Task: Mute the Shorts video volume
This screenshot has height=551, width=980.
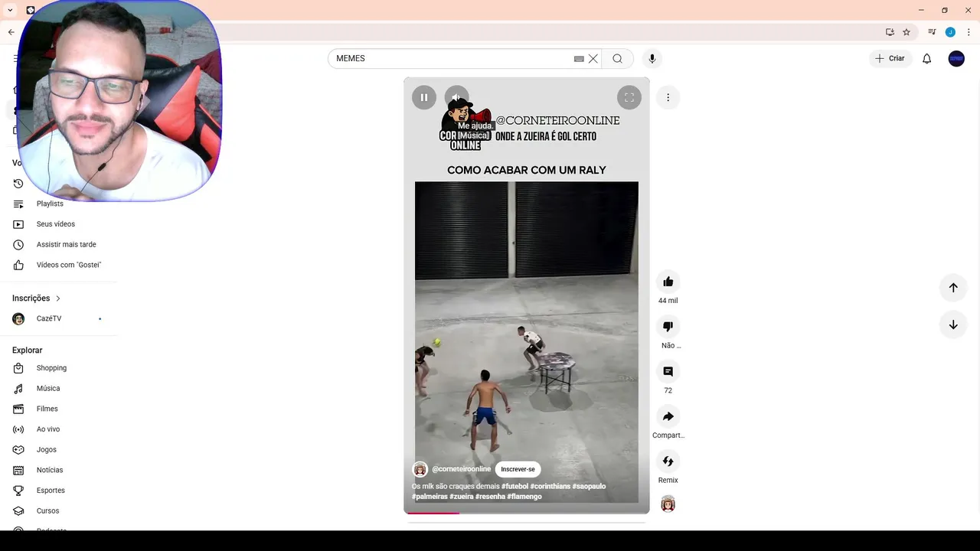Action: tap(456, 97)
